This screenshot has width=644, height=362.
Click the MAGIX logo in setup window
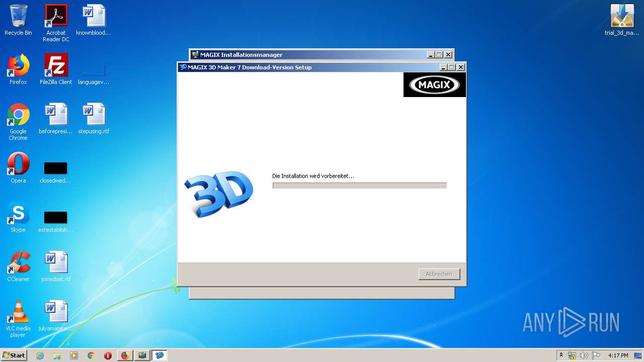click(x=435, y=85)
